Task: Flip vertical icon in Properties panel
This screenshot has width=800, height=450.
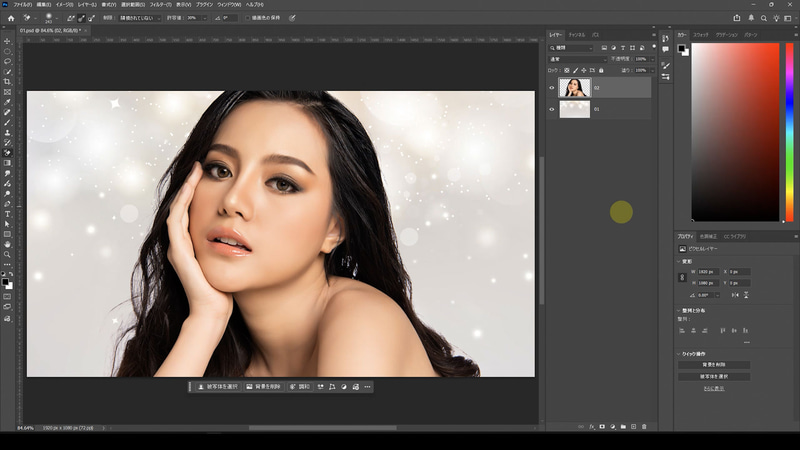Action: [x=746, y=295]
